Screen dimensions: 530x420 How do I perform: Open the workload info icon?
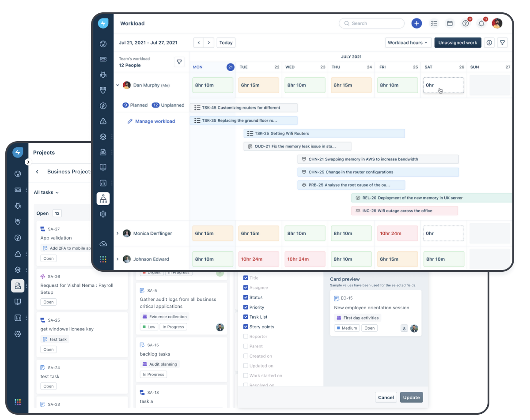click(489, 43)
